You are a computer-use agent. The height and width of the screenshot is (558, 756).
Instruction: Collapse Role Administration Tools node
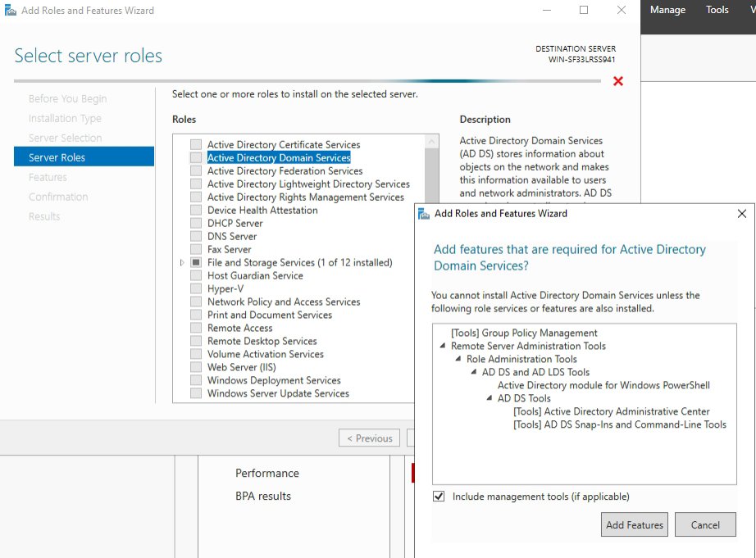tap(458, 360)
